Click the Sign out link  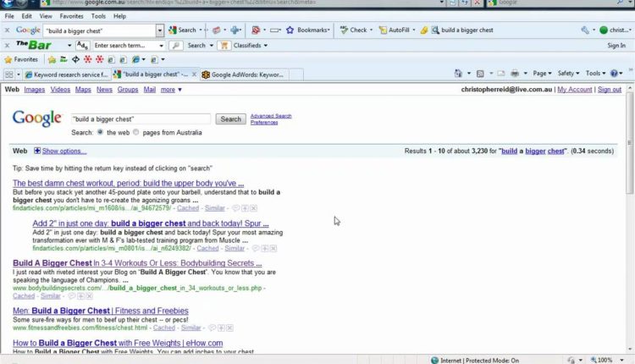coord(609,90)
